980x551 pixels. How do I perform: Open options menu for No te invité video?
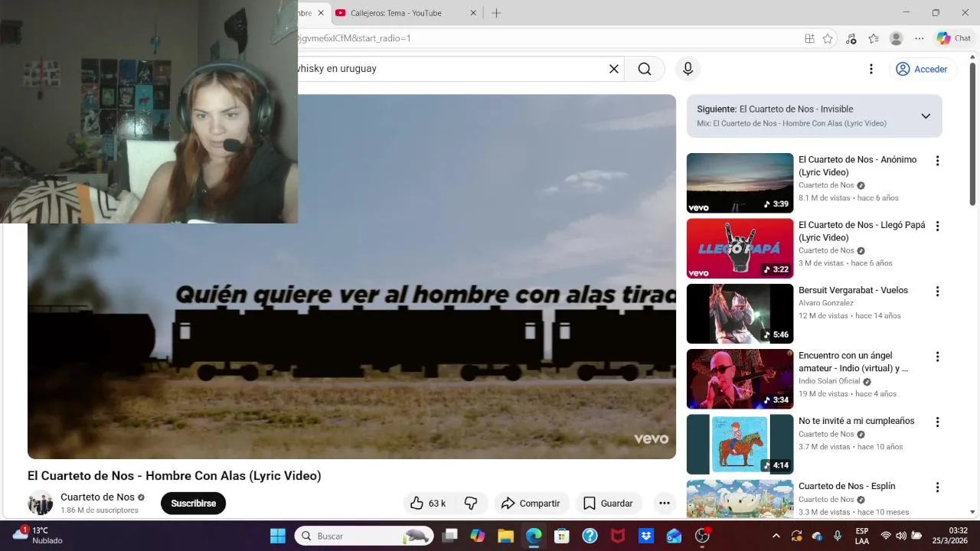937,422
